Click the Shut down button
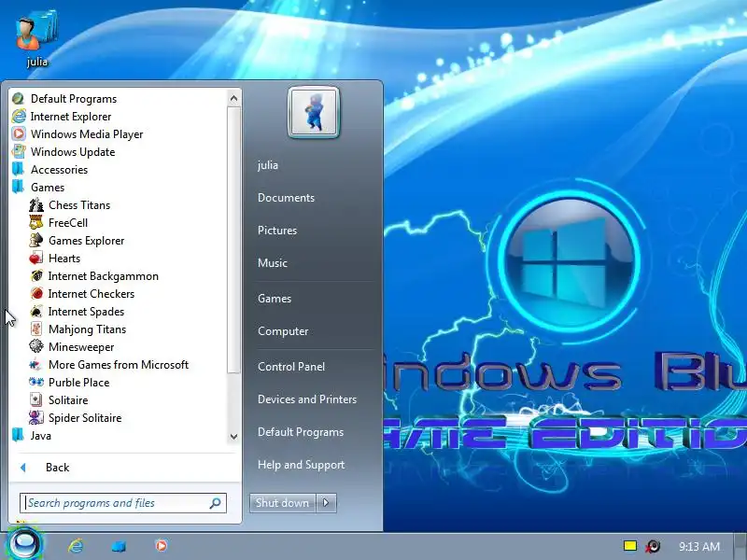The width and height of the screenshot is (747, 560). (283, 503)
